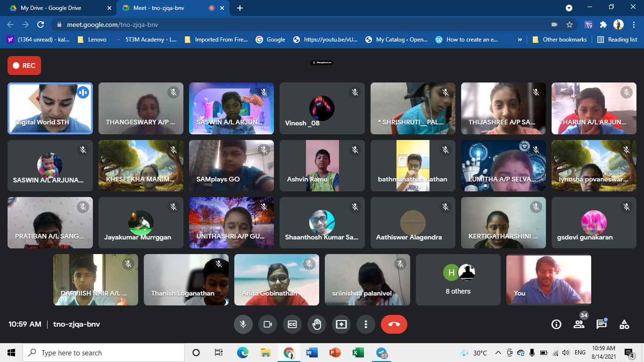
Task: Open the chat with everyone panel
Action: pos(602,324)
